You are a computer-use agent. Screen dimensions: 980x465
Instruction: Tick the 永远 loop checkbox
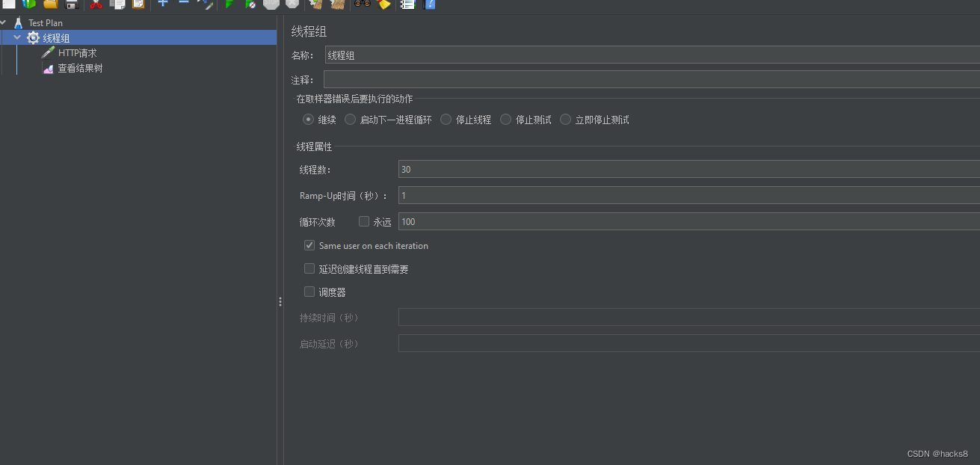[364, 221]
